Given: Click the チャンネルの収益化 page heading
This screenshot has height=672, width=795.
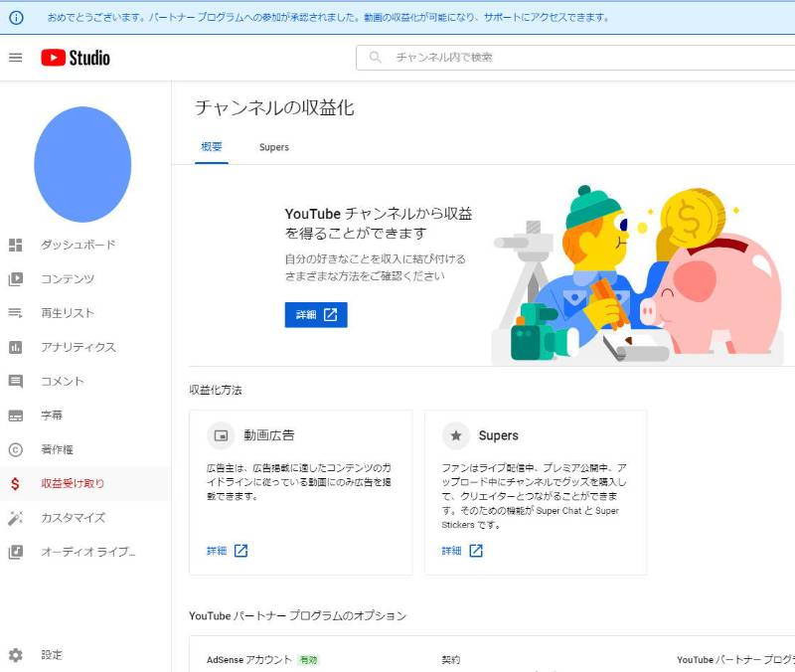Looking at the screenshot, I should click(x=274, y=108).
